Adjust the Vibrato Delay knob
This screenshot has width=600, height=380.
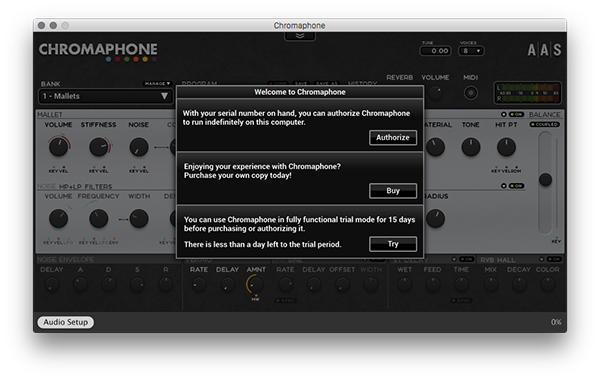pos(227,284)
